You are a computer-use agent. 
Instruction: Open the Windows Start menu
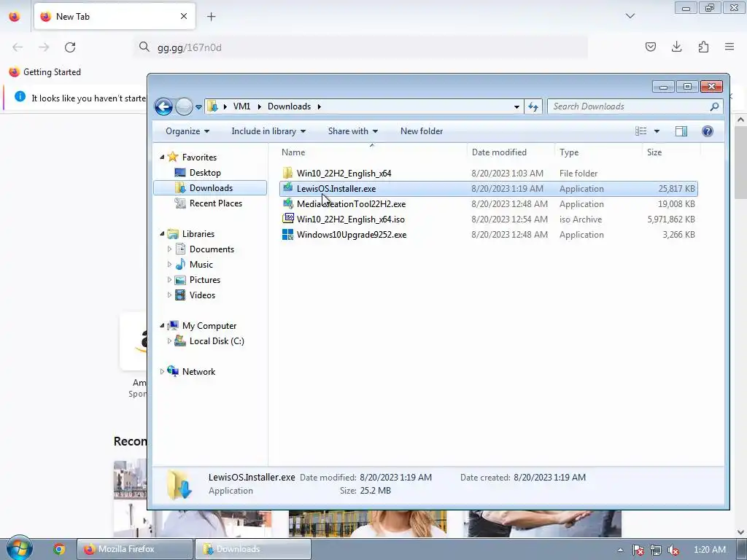pyautogui.click(x=20, y=548)
